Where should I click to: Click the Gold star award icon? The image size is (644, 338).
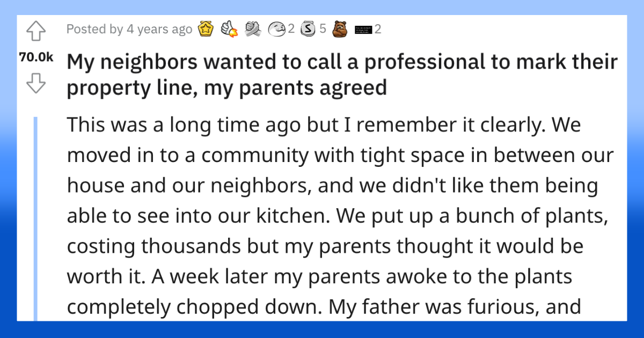tap(205, 28)
